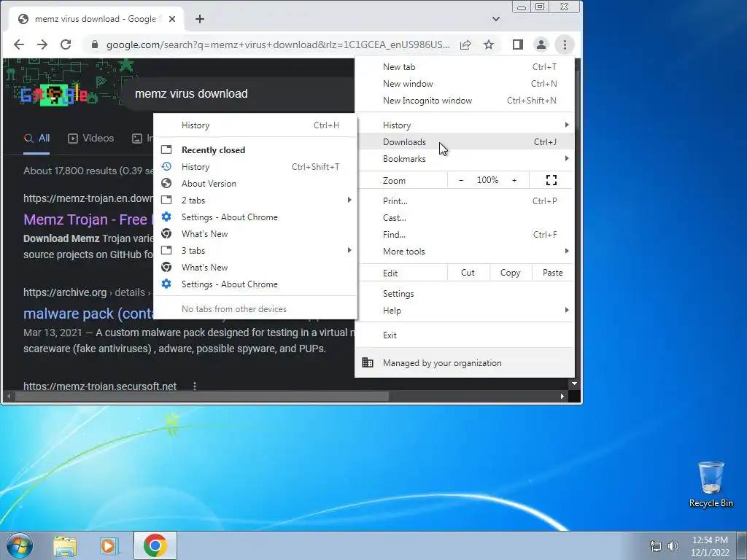Open Settings from the Chrome menu

[465, 294]
